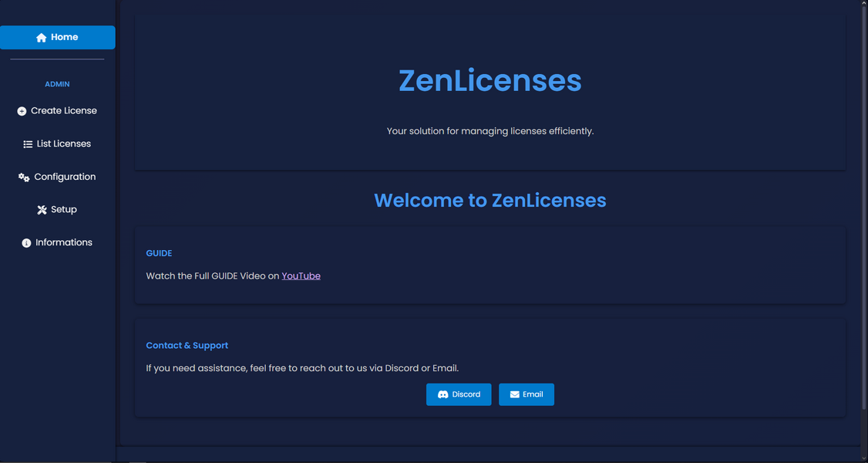The width and height of the screenshot is (868, 463).
Task: Click the ADMIN sidebar label
Action: click(x=57, y=84)
